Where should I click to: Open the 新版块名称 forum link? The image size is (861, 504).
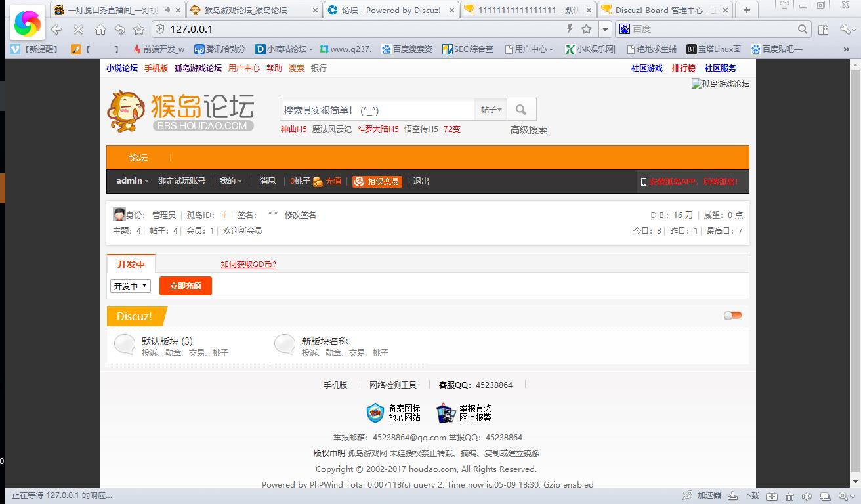[325, 341]
